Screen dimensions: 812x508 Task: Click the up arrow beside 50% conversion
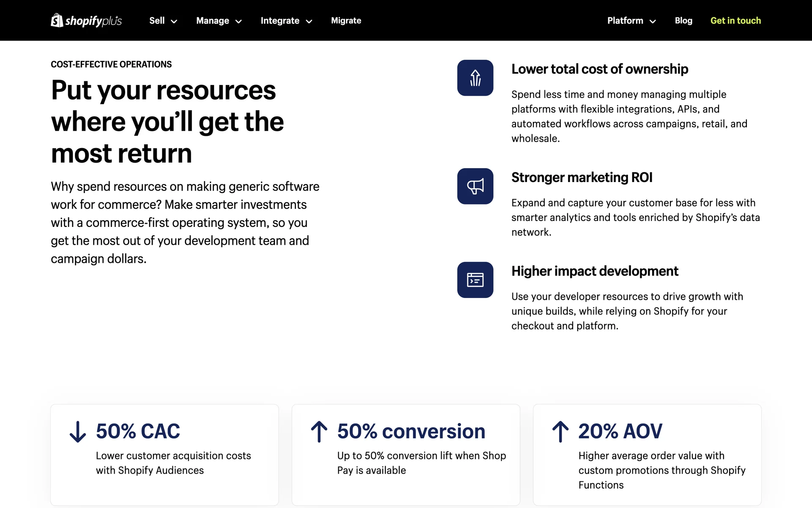[x=319, y=432]
